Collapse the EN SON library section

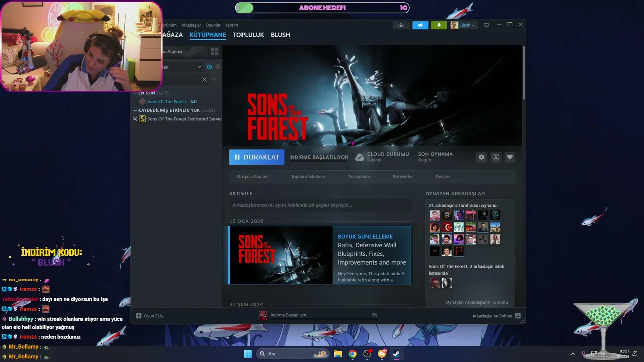[135, 93]
